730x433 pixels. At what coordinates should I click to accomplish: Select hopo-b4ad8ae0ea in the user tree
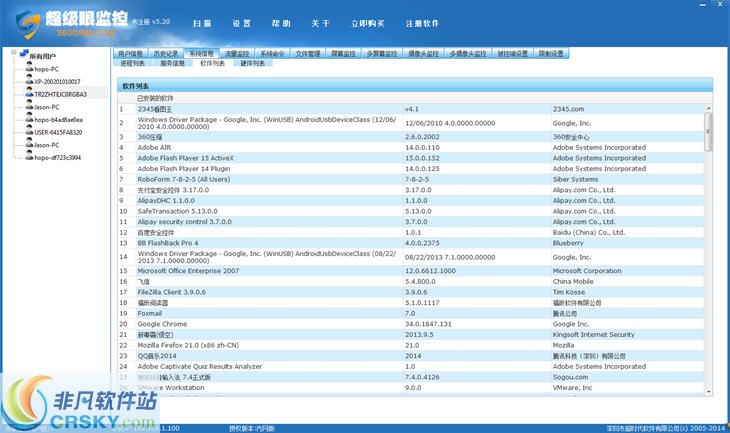click(59, 120)
